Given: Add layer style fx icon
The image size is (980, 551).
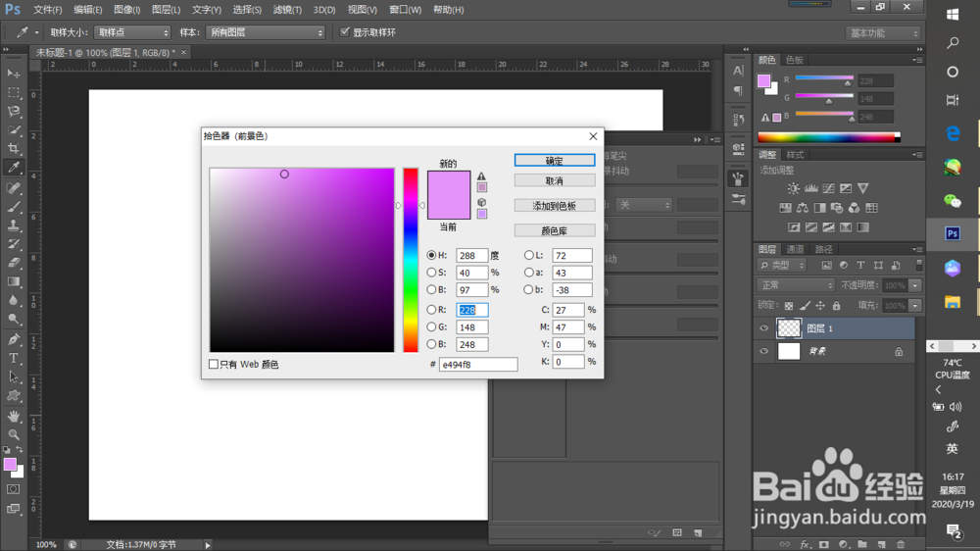Looking at the screenshot, I should point(805,544).
